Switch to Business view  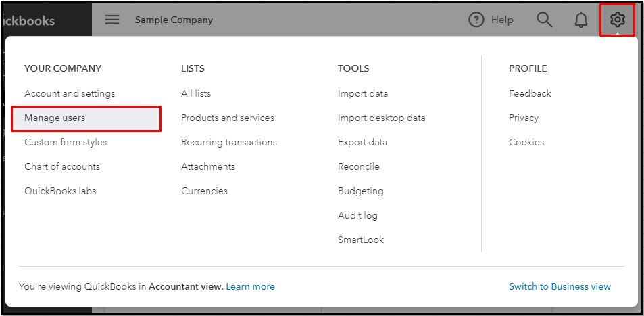tap(560, 286)
